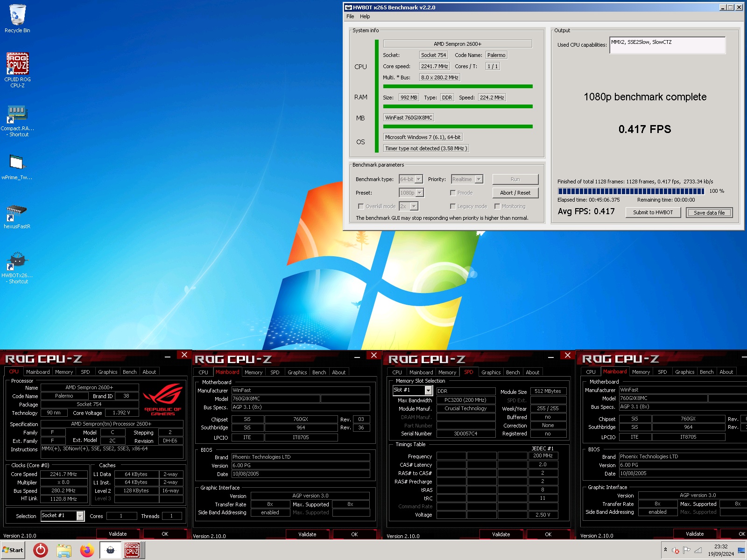Select the HWBOTx26 shortcut desktop icon
747x560 pixels.
(x=17, y=267)
